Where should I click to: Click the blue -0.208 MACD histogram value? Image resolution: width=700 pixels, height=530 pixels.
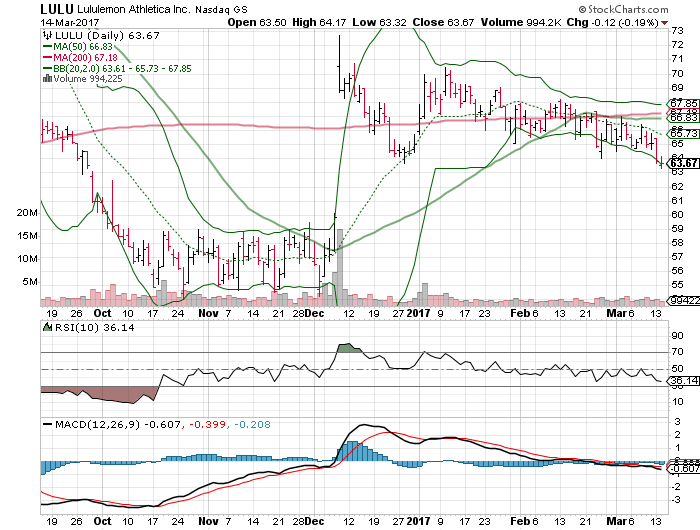coord(252,424)
